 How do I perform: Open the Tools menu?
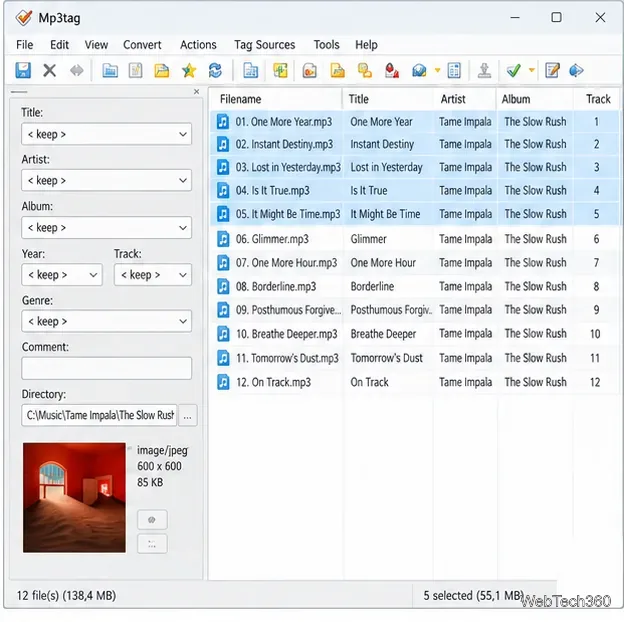pyautogui.click(x=326, y=45)
